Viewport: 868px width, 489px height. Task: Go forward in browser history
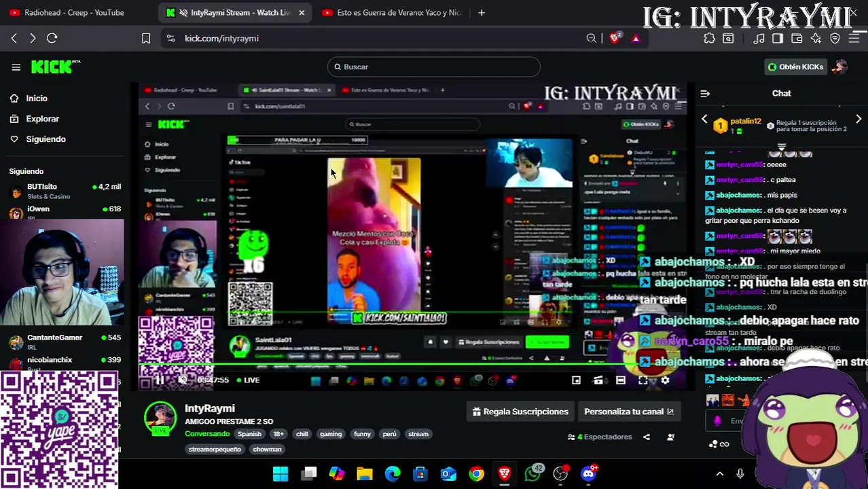(33, 38)
